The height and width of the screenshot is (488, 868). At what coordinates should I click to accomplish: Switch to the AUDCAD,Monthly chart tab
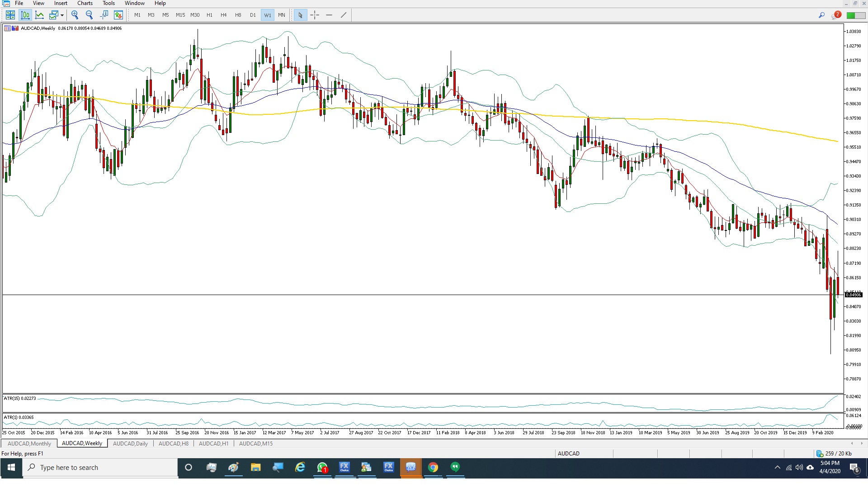click(x=29, y=444)
